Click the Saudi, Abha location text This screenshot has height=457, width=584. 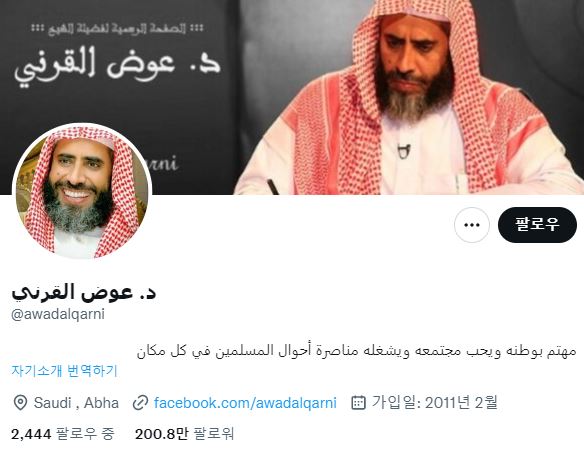click(76, 403)
